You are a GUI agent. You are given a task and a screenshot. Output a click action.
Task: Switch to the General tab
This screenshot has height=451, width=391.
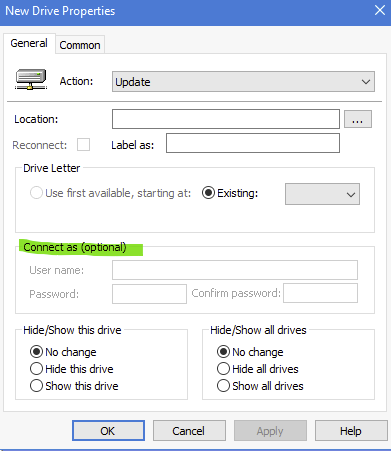[x=29, y=43]
